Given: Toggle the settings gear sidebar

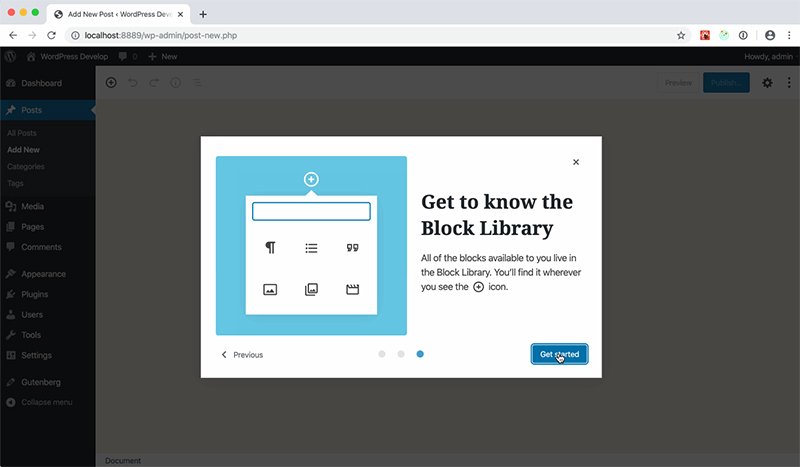Looking at the screenshot, I should [767, 83].
